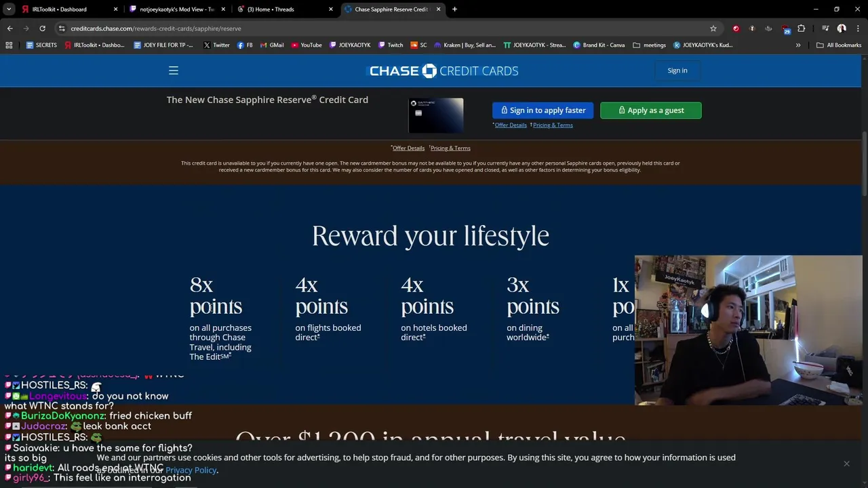
Task: Open the Brand Kit - Canva bookmark
Action: [599, 45]
